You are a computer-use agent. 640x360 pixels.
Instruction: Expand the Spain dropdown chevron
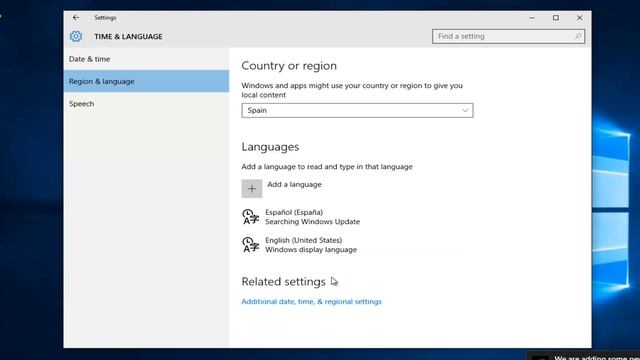pos(465,110)
